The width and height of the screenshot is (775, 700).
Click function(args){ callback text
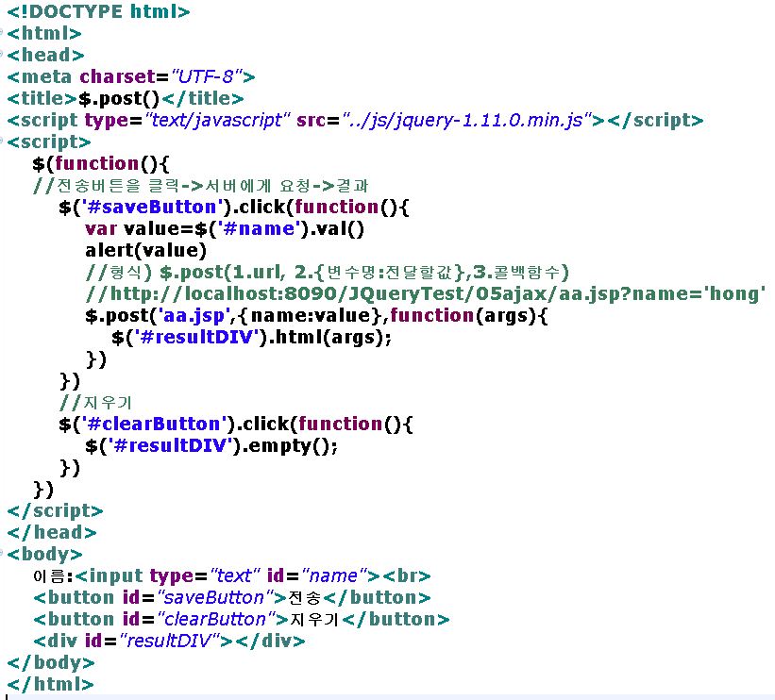469,316
